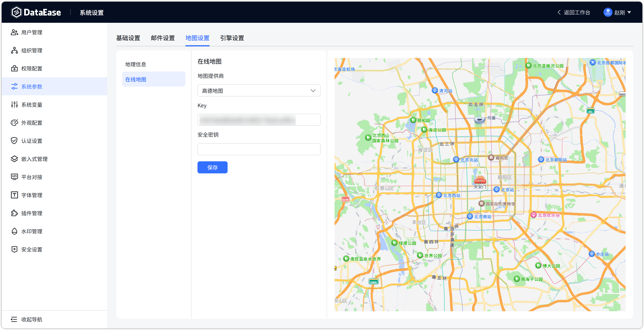The image size is (644, 330).
Task: Click the 北京站 marker on map
Action: 497,189
